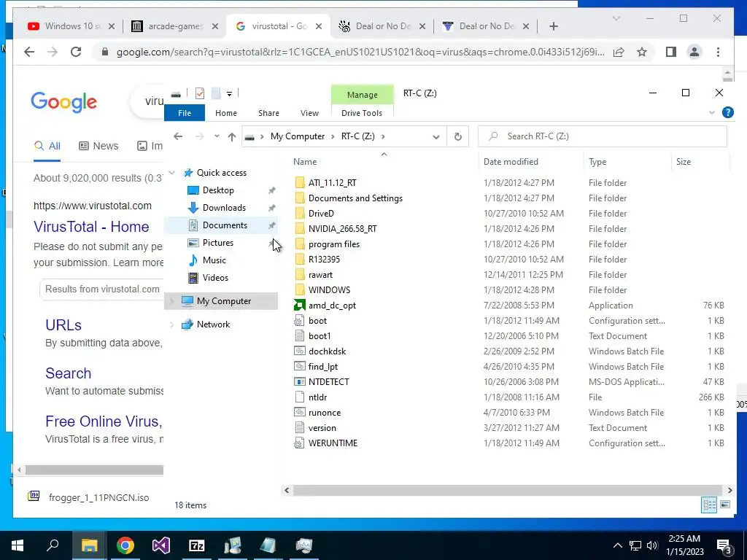Show hidden system tray icons

tap(617, 545)
